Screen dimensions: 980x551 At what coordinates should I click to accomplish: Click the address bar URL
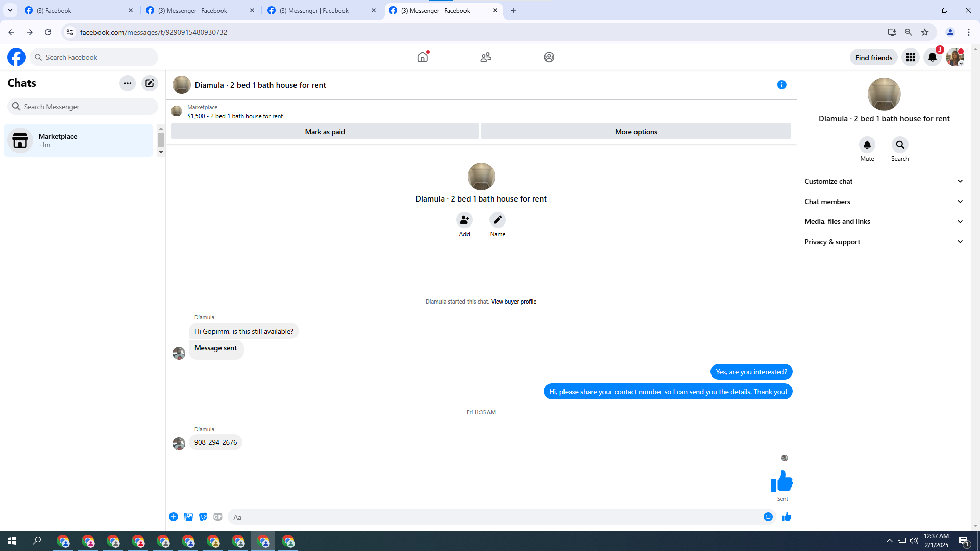(x=154, y=32)
